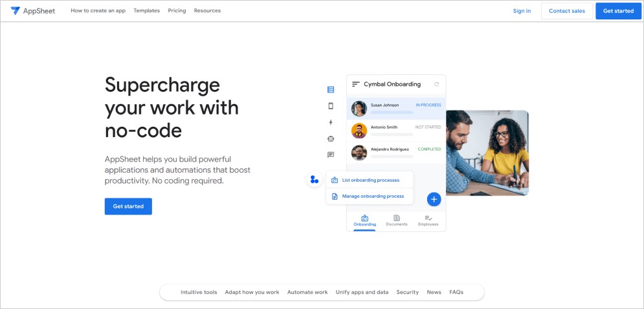The width and height of the screenshot is (644, 309).
Task: Select List onboarding processes option
Action: [370, 180]
